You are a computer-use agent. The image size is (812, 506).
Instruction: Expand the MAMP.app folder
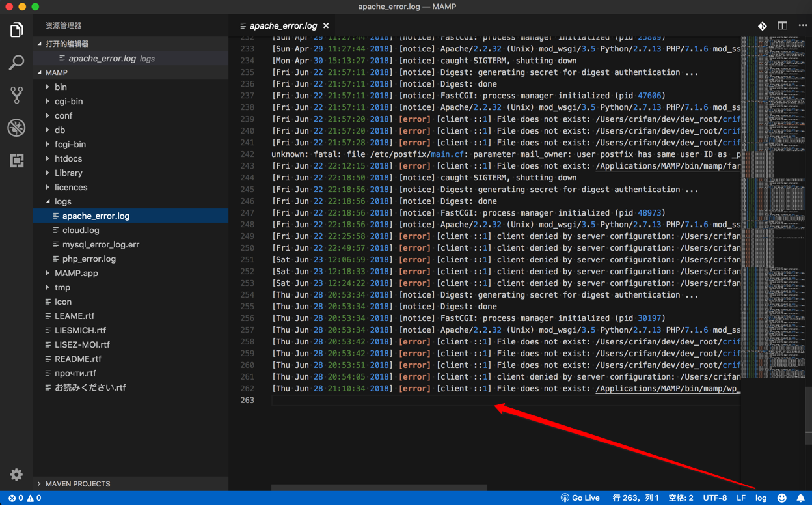pos(130,273)
